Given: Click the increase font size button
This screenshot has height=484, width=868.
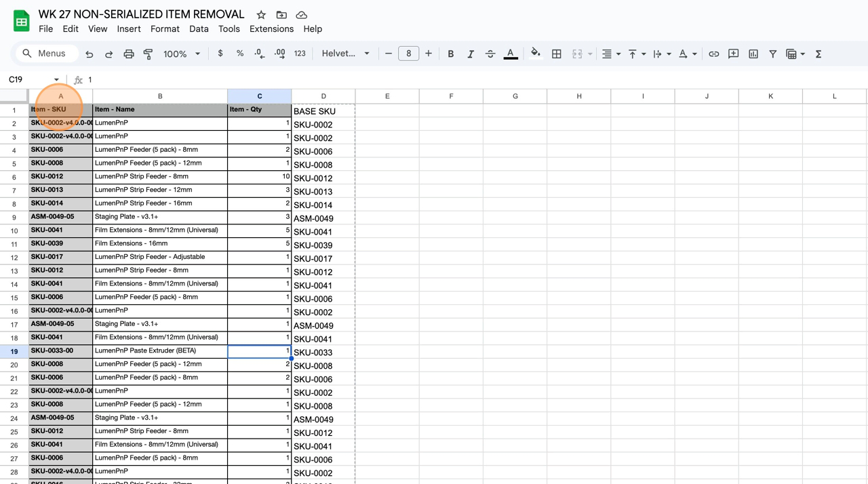Looking at the screenshot, I should (x=429, y=54).
